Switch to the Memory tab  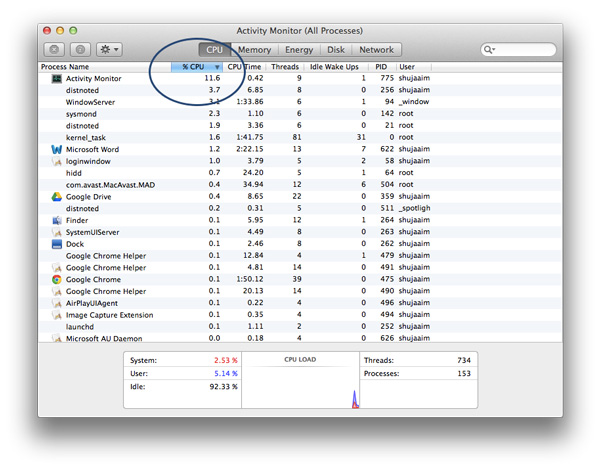point(254,50)
